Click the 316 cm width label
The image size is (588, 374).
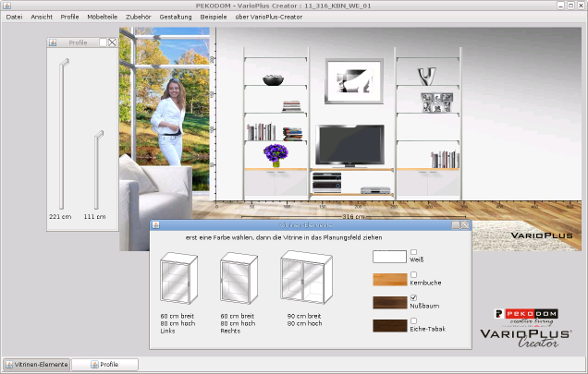(x=353, y=217)
